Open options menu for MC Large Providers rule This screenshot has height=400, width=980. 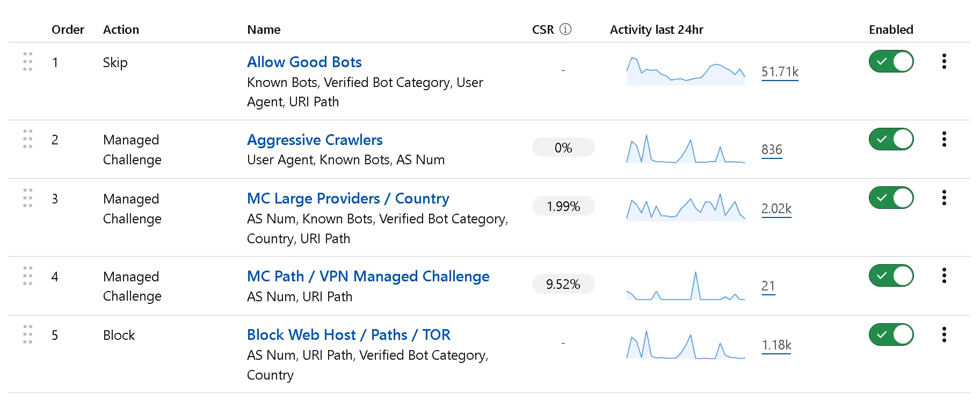tap(944, 198)
